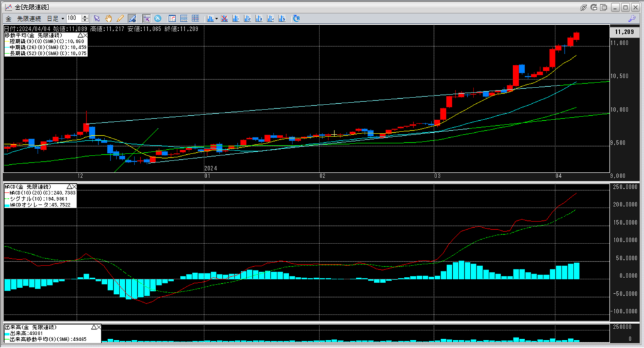Click the blue circular up-arrow icon
Viewport: 644px width, 348px height.
pos(157,18)
